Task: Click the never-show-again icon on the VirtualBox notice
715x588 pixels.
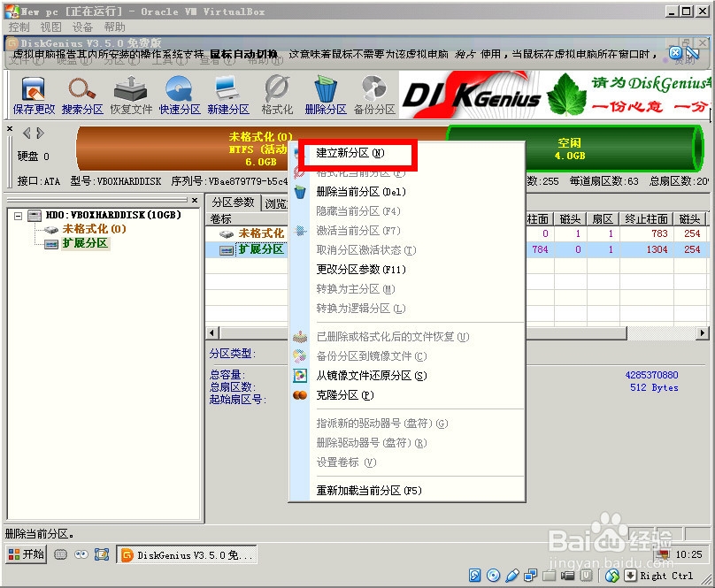Action: tap(693, 53)
